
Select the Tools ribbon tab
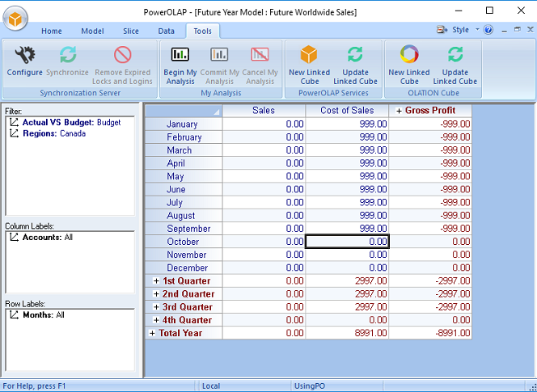tap(203, 32)
